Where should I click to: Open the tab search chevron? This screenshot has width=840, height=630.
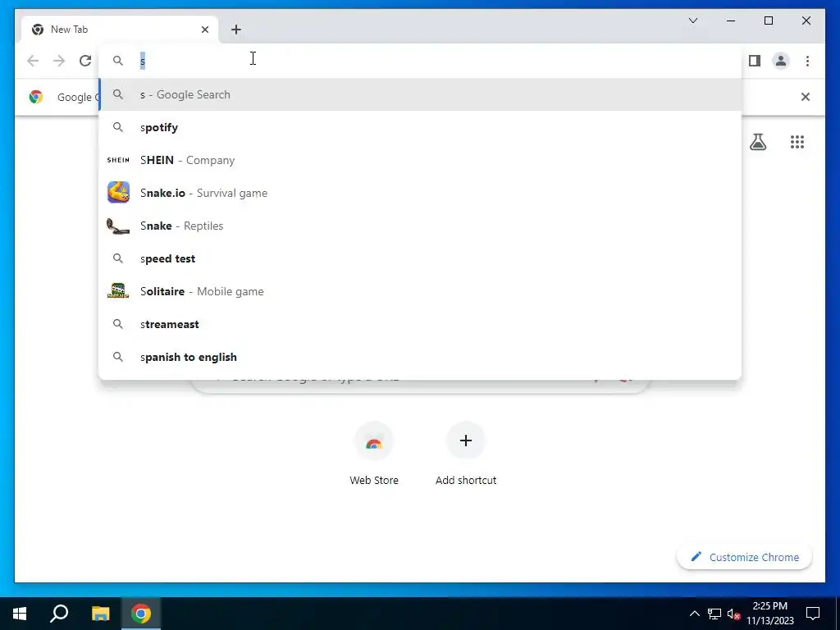click(x=692, y=21)
